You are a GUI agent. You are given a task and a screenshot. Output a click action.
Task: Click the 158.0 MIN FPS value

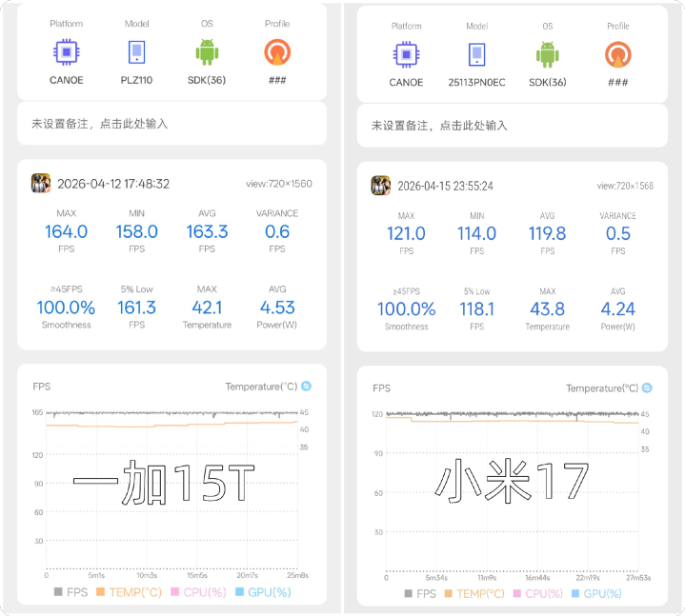[x=137, y=231]
